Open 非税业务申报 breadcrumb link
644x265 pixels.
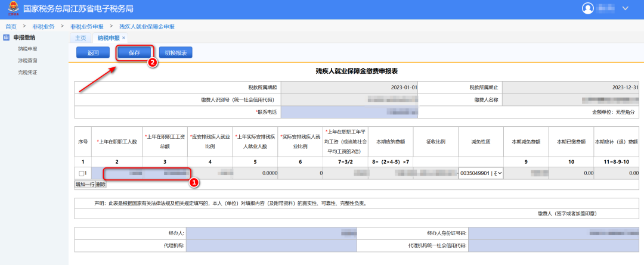[87, 27]
